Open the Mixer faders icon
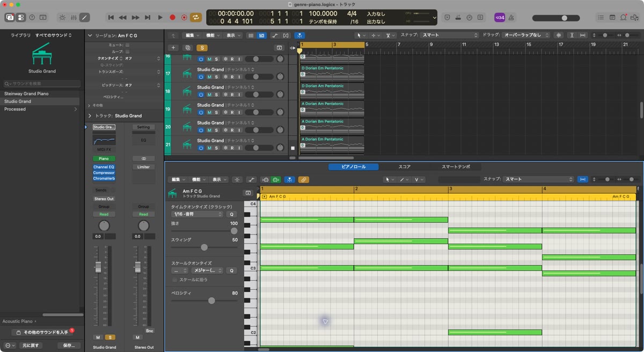Viewport: 644px width, 352px height. [x=74, y=17]
